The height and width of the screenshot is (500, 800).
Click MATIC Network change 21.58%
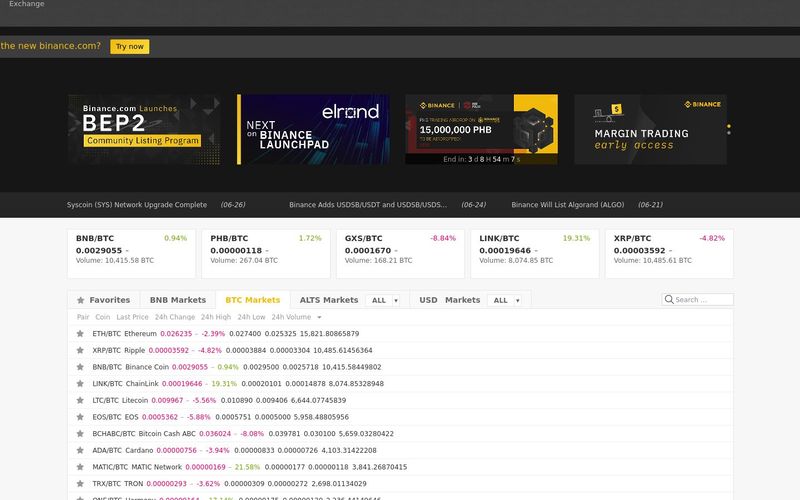pyautogui.click(x=247, y=467)
